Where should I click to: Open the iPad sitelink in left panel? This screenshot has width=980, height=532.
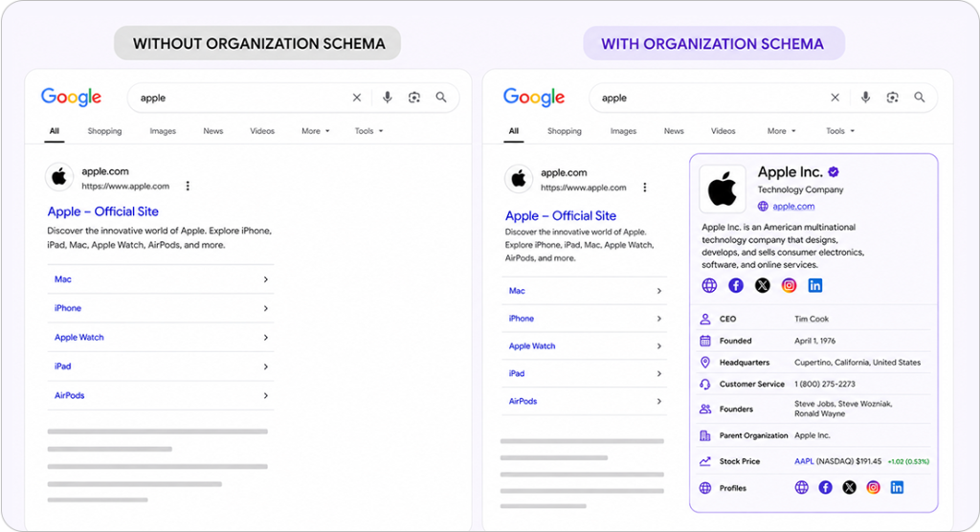(x=62, y=366)
